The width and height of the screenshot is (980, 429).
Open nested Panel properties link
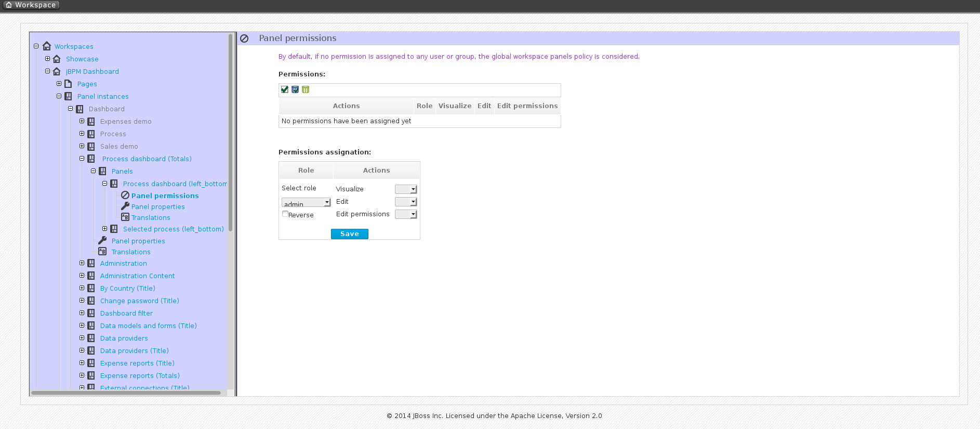tap(158, 206)
